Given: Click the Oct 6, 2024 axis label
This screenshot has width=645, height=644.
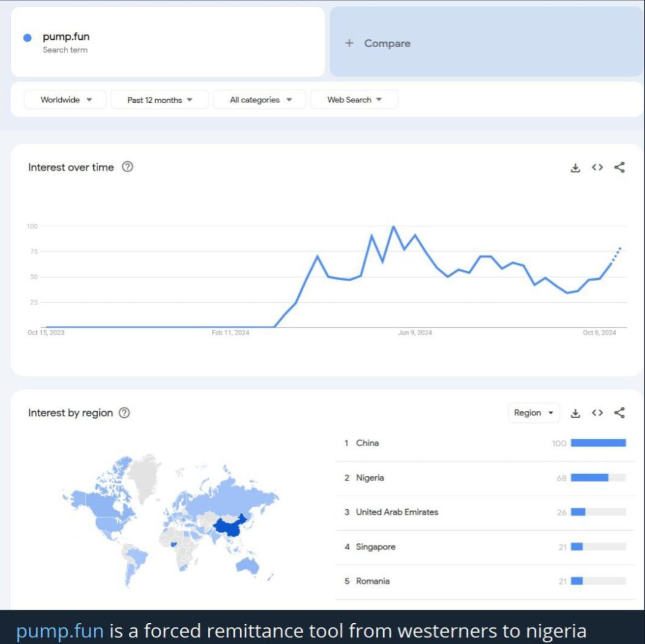Looking at the screenshot, I should click(600, 333).
